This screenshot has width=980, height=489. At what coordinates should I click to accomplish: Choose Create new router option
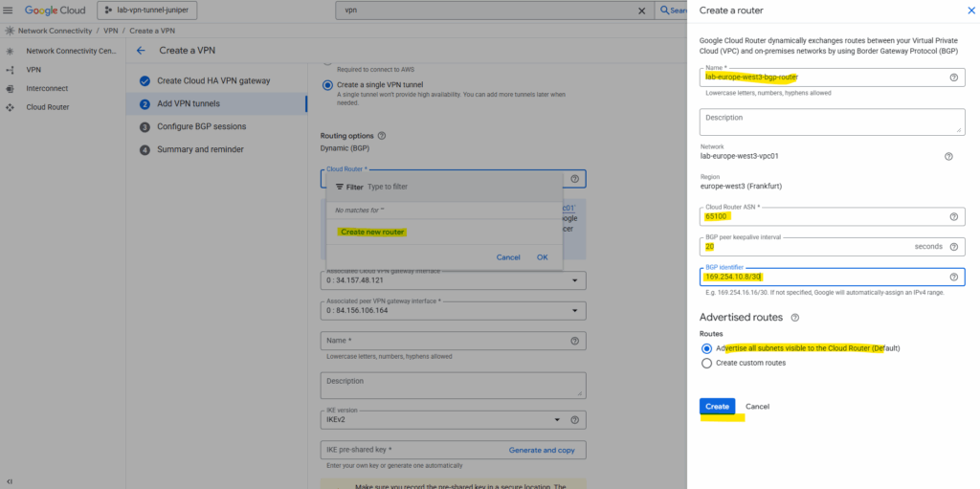(x=372, y=232)
